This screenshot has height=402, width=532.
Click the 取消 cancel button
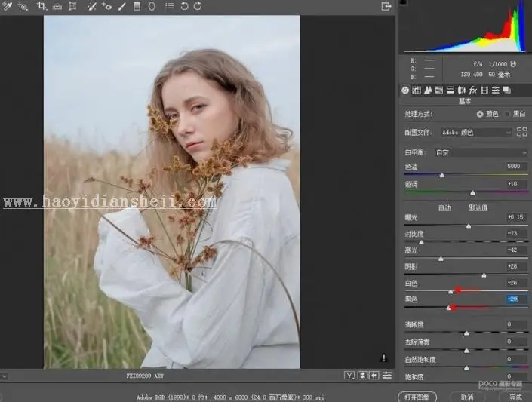(x=467, y=397)
